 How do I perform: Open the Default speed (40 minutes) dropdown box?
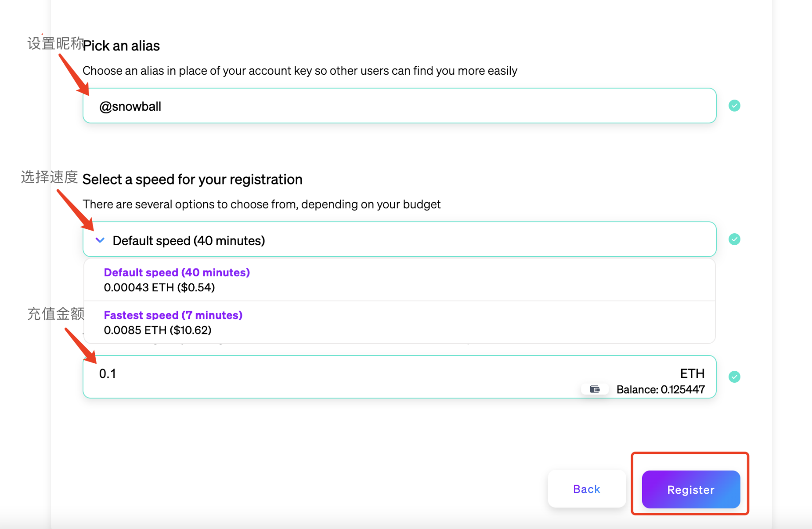tap(399, 240)
